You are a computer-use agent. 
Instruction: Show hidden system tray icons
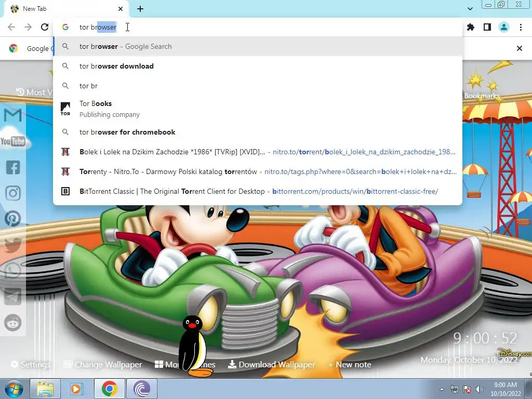click(x=442, y=389)
